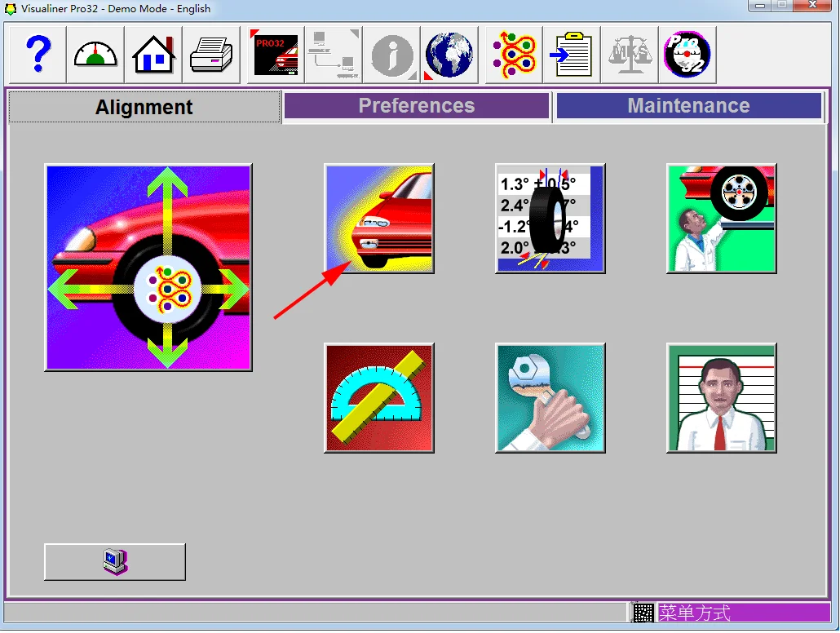The height and width of the screenshot is (633, 840).
Task: Click the computer button at bottom left
Action: pos(114,561)
